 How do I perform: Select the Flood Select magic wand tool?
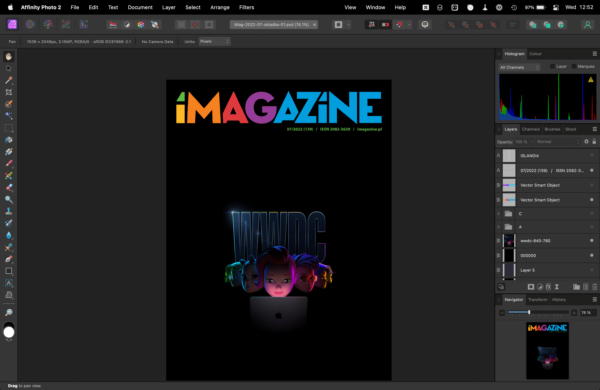9,116
